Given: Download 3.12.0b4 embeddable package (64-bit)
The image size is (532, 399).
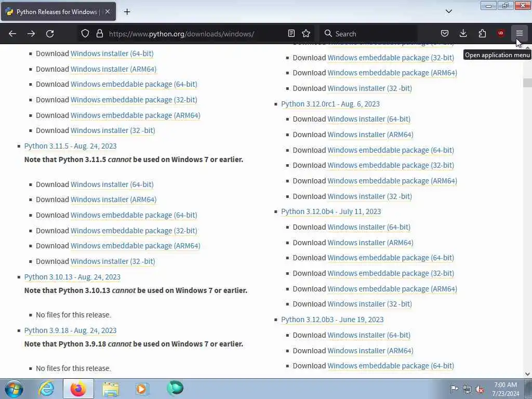Looking at the screenshot, I should coord(391,258).
